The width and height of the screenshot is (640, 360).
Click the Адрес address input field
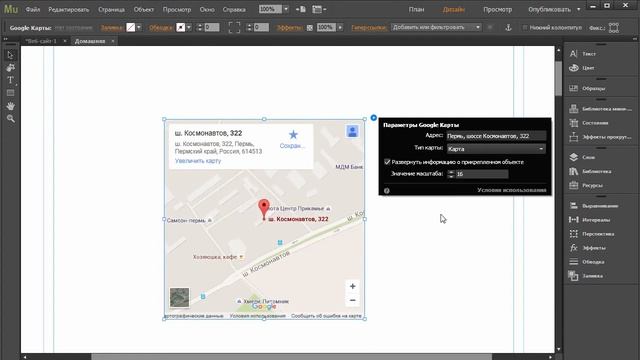click(496, 136)
